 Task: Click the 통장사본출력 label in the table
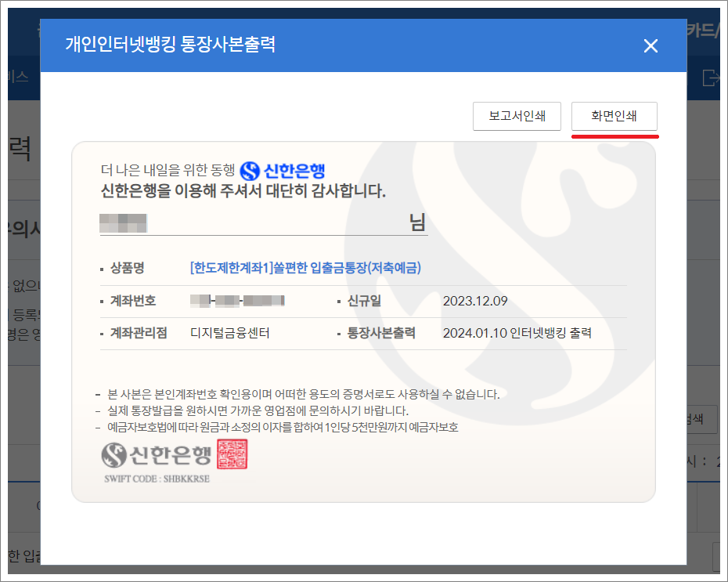point(381,333)
